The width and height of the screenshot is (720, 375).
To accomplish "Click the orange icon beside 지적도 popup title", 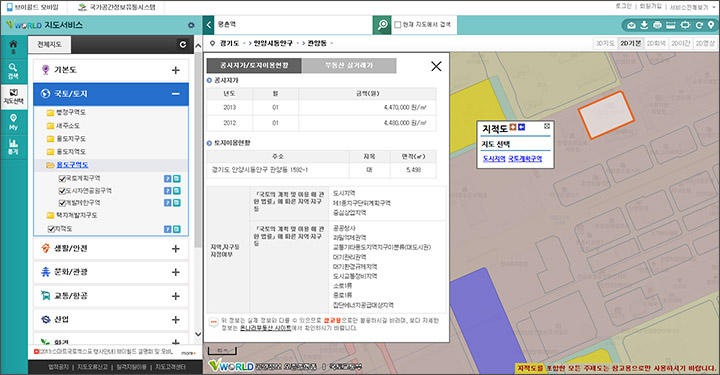I will pos(513,127).
